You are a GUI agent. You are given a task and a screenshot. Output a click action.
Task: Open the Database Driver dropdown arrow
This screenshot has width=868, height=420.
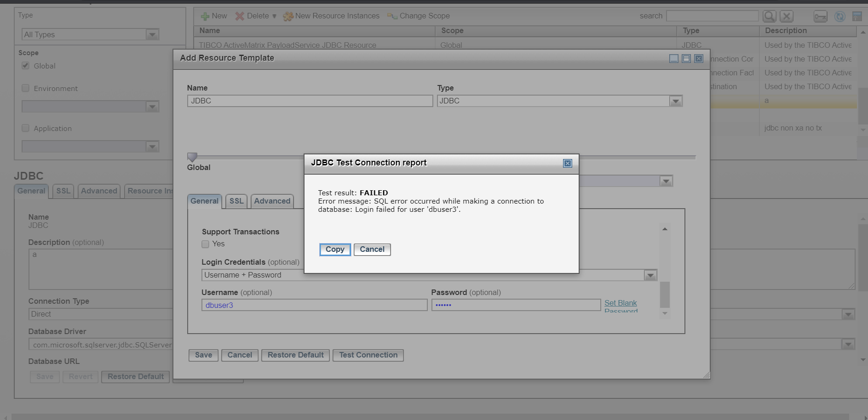[848, 344]
